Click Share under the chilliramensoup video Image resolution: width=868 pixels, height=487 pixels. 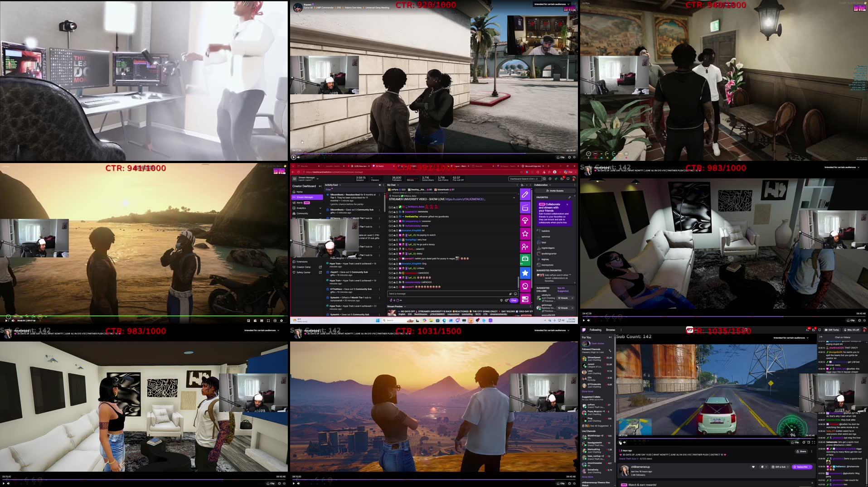coord(801,451)
